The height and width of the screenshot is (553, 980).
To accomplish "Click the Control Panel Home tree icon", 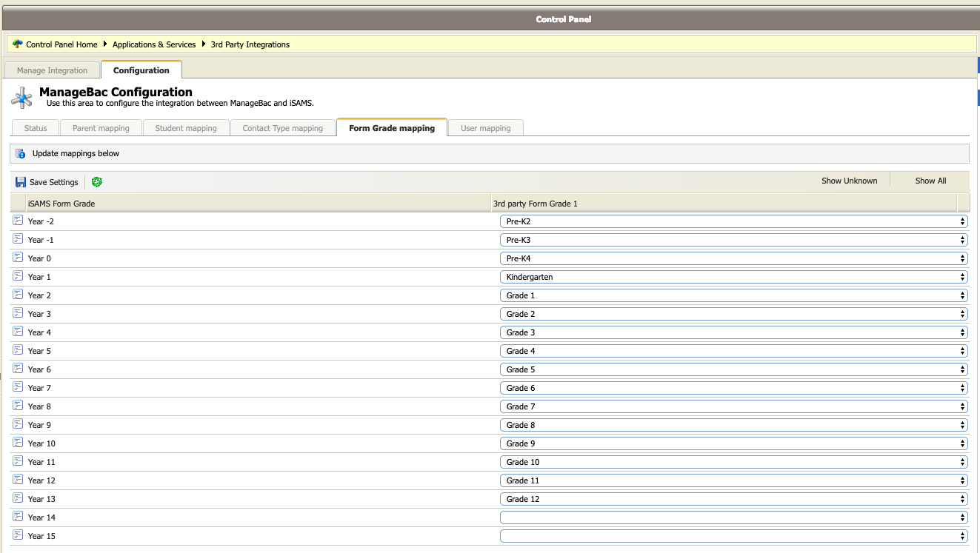I will [x=18, y=44].
